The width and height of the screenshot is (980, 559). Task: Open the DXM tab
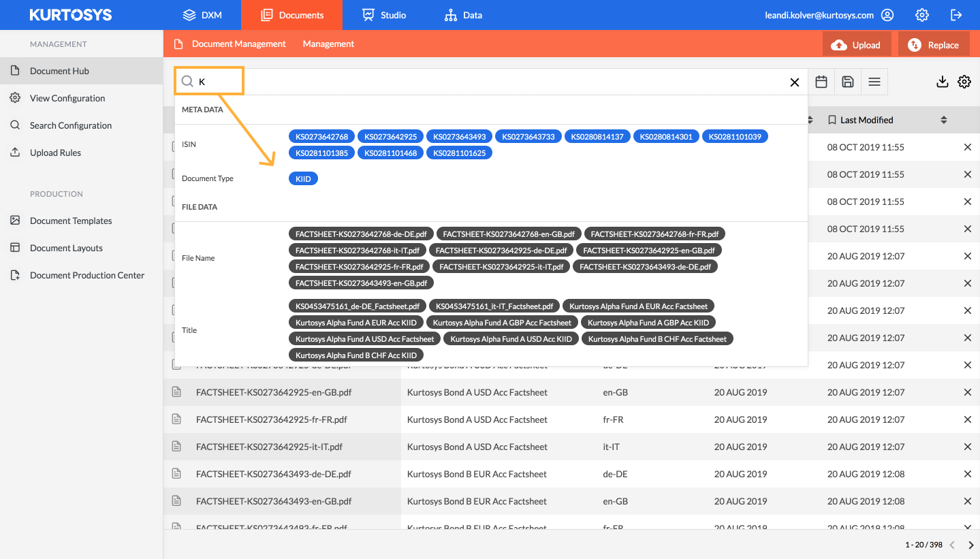pyautogui.click(x=202, y=15)
